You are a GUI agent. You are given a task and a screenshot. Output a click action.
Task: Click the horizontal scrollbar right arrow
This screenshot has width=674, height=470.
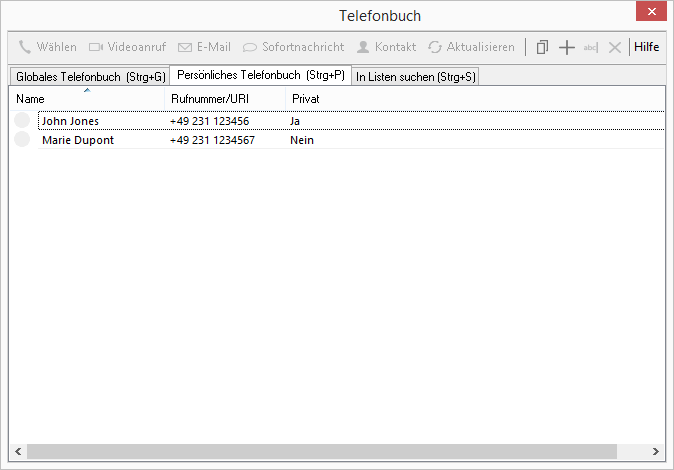655,452
